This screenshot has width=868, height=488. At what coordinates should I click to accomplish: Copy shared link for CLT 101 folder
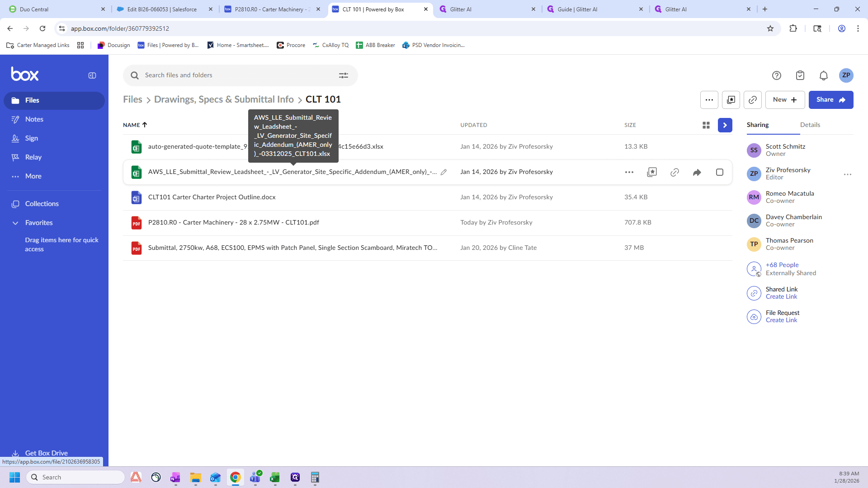click(753, 100)
